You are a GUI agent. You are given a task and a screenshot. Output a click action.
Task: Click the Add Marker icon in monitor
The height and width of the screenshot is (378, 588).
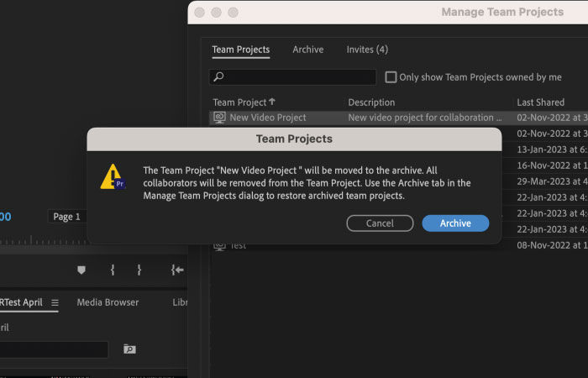81,270
